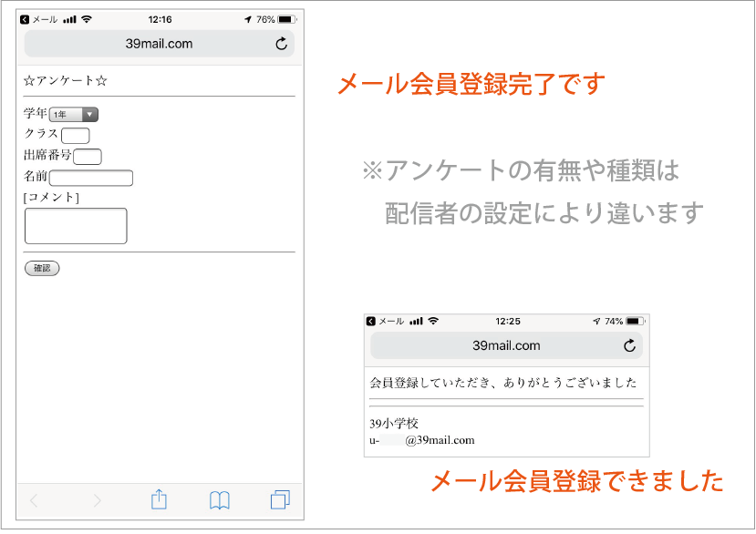
Task: Open Bookmarks book icon in Safari toolbar
Action: (x=220, y=499)
